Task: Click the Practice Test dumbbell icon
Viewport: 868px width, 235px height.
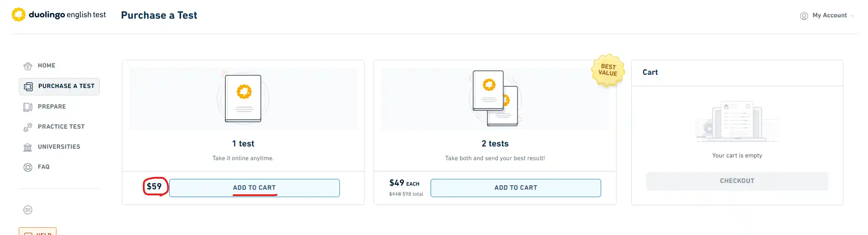Action: tap(28, 127)
